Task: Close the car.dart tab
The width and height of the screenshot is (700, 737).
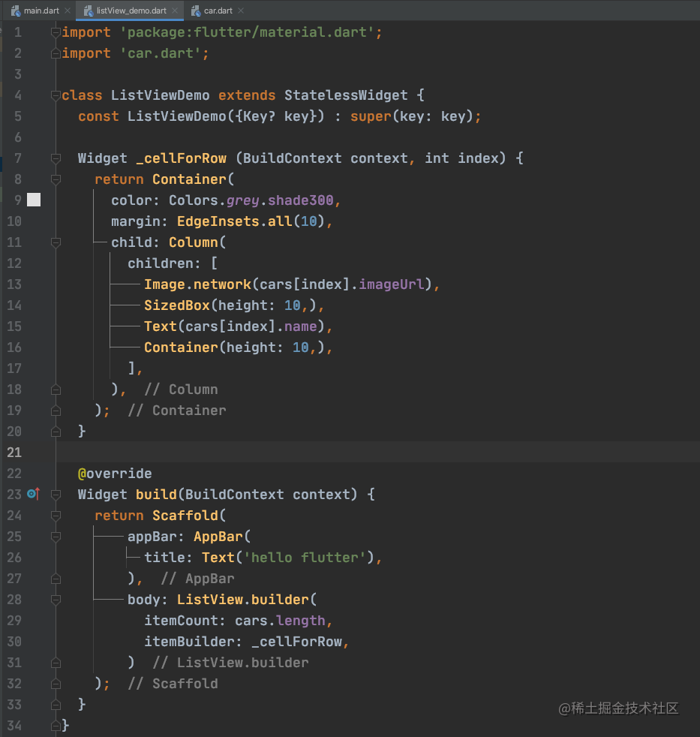Action: [x=241, y=11]
